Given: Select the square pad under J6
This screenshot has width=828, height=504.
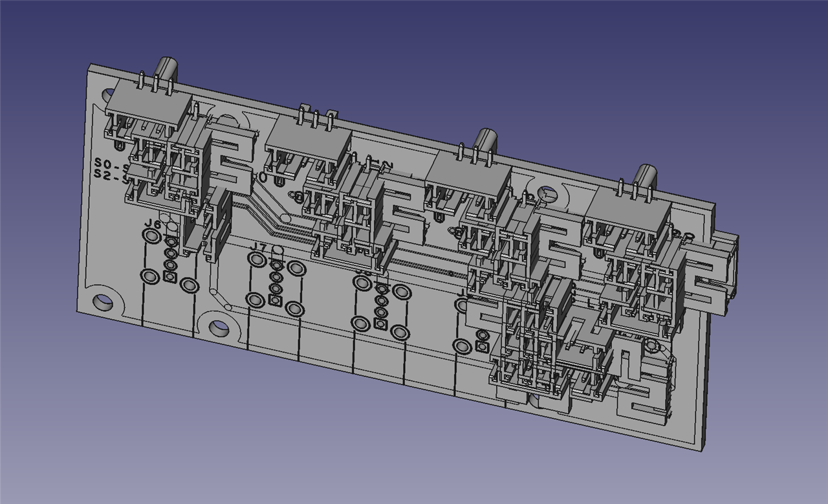Looking at the screenshot, I should tap(170, 277).
